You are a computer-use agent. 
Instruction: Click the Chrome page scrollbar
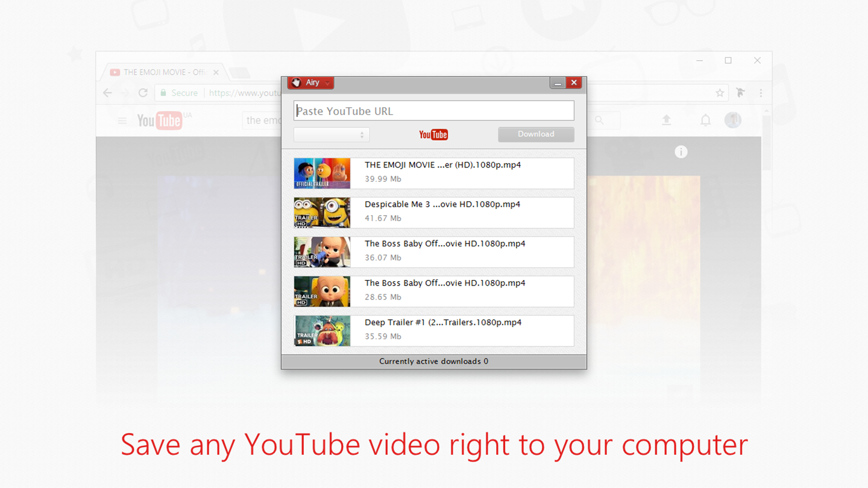[x=766, y=142]
